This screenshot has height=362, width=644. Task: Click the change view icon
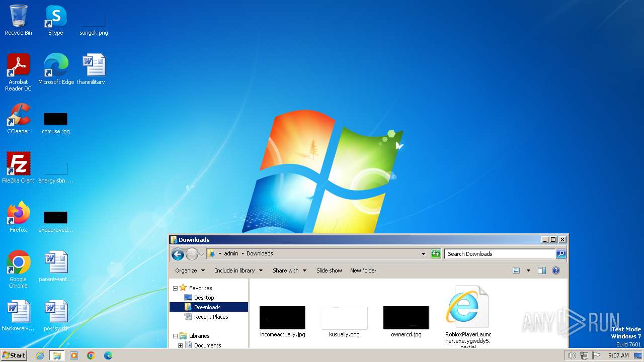[x=516, y=270]
